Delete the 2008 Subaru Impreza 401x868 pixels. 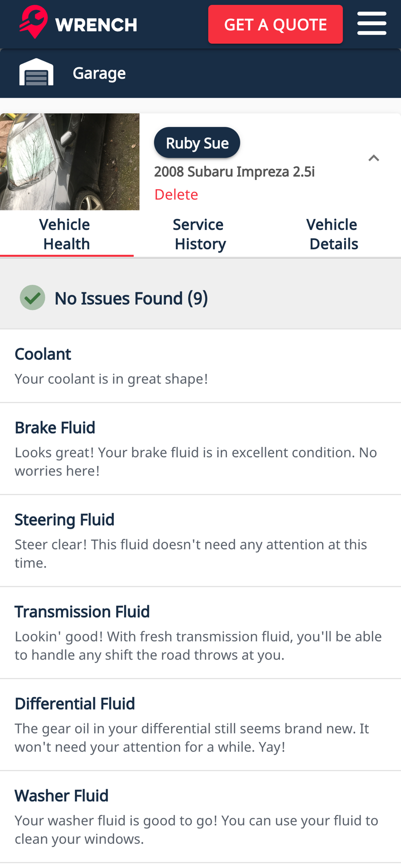176,194
